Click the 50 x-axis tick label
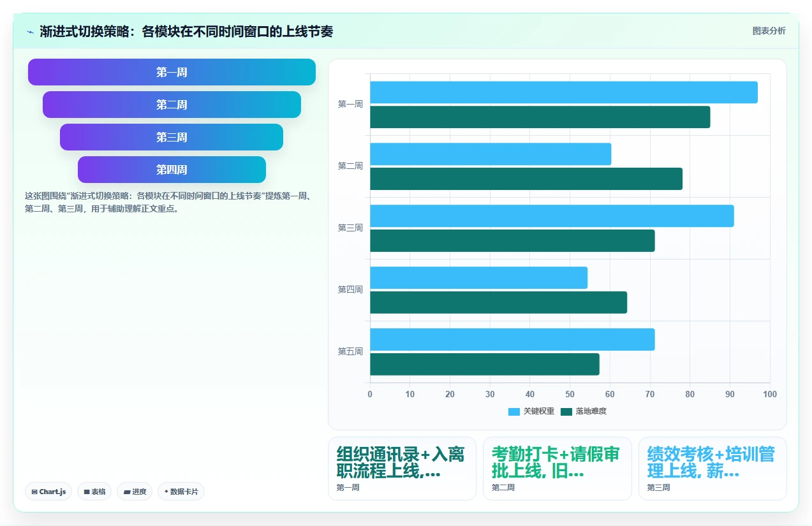Viewport: 812px width, 526px height. coord(570,395)
